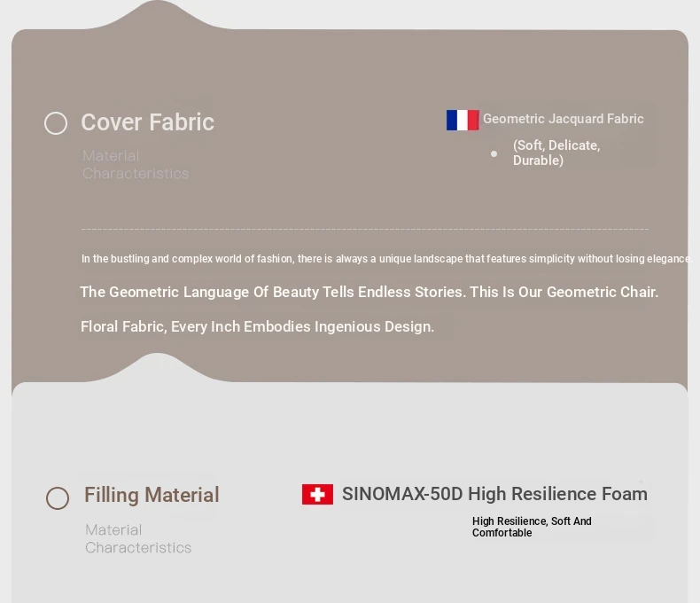Image resolution: width=700 pixels, height=603 pixels.
Task: Click the Cover Fabric heading
Action: (x=147, y=122)
